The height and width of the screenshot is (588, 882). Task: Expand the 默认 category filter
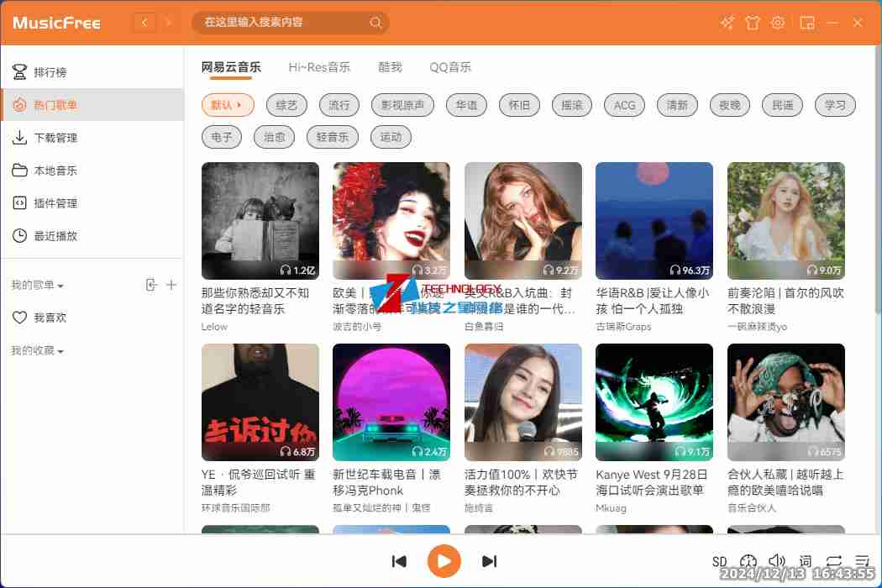tap(228, 105)
